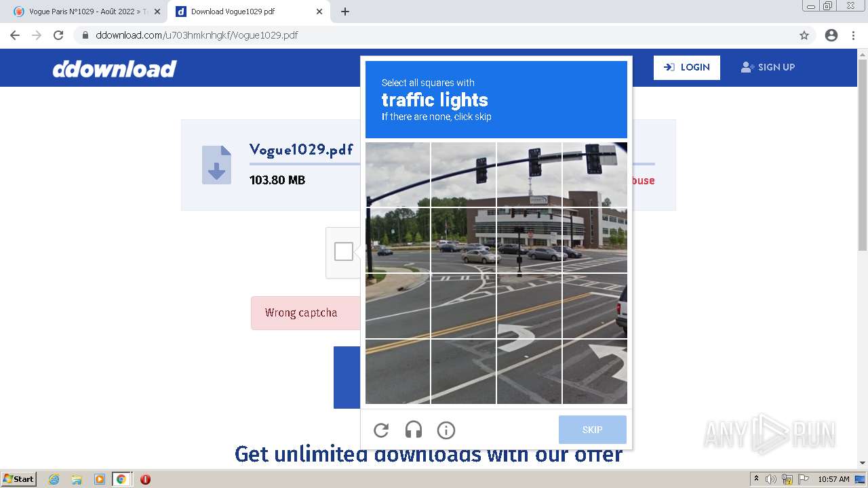This screenshot has width=868, height=488.
Task: Get an audio challenge via headphones icon
Action: pyautogui.click(x=414, y=430)
